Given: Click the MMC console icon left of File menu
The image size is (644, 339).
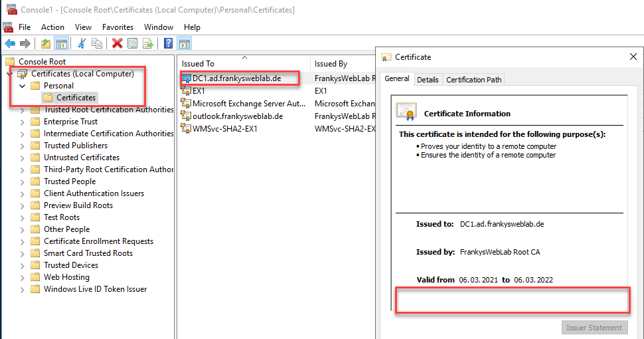Looking at the screenshot, I should 8,27.
